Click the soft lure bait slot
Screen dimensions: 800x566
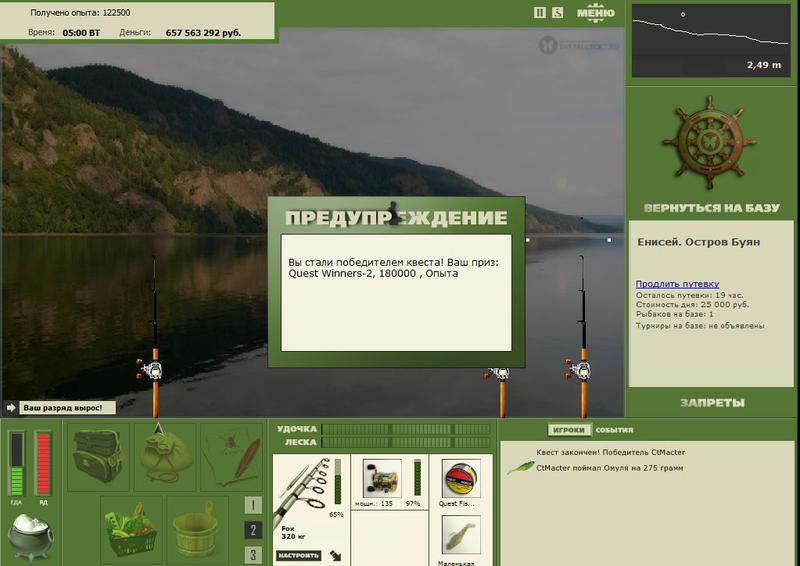click(461, 535)
